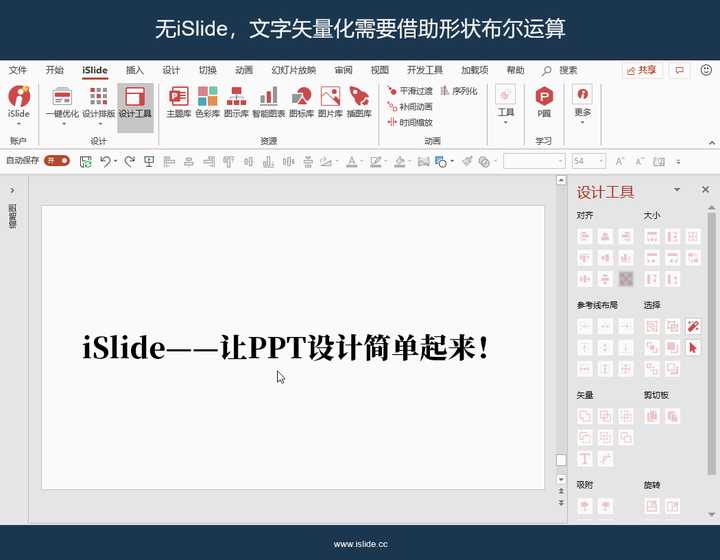Screen dimensions: 720x560
Task: Decrease font size with the A-down icon
Action: [x=640, y=162]
